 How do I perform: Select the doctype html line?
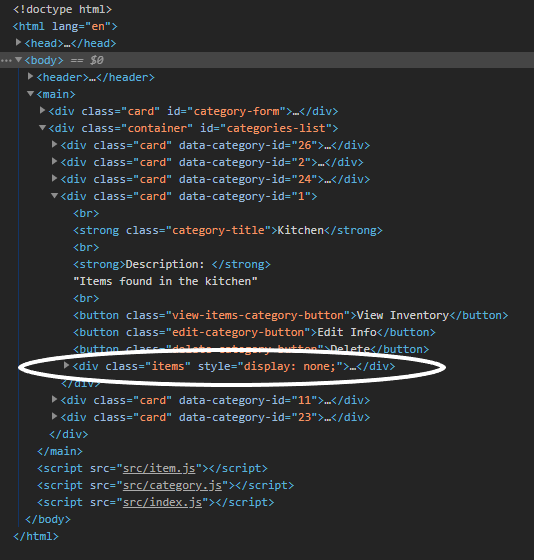63,9
